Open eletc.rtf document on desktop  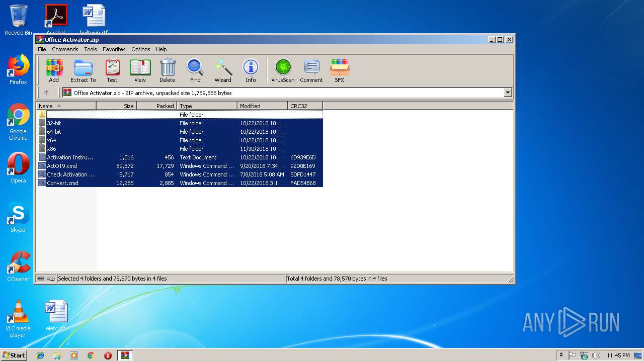(56, 316)
